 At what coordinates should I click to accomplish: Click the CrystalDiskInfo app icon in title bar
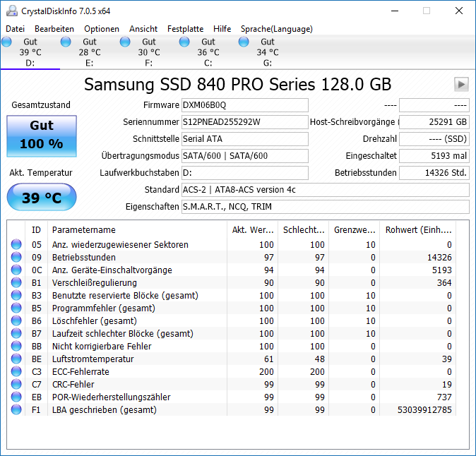[12, 11]
